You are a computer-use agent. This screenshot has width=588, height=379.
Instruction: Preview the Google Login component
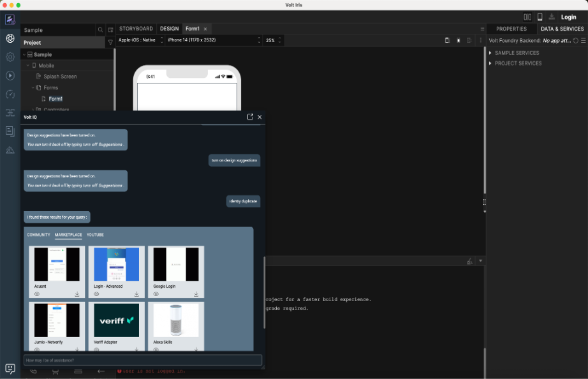tap(156, 294)
